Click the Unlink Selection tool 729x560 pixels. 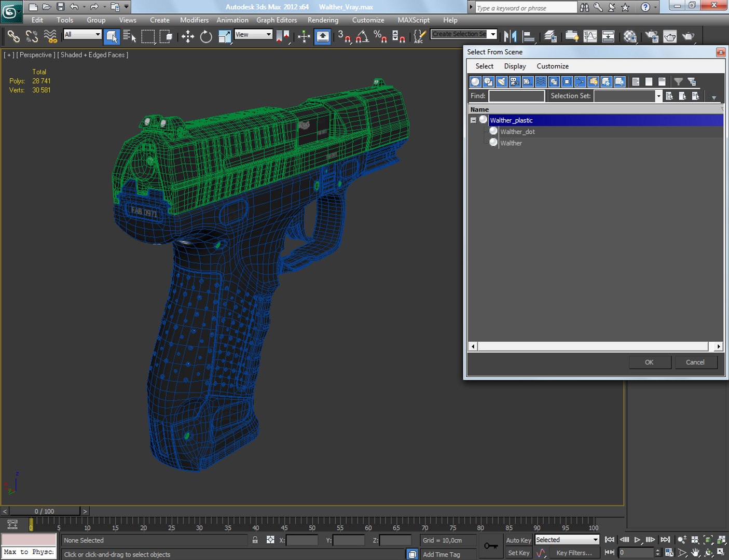coord(32,36)
